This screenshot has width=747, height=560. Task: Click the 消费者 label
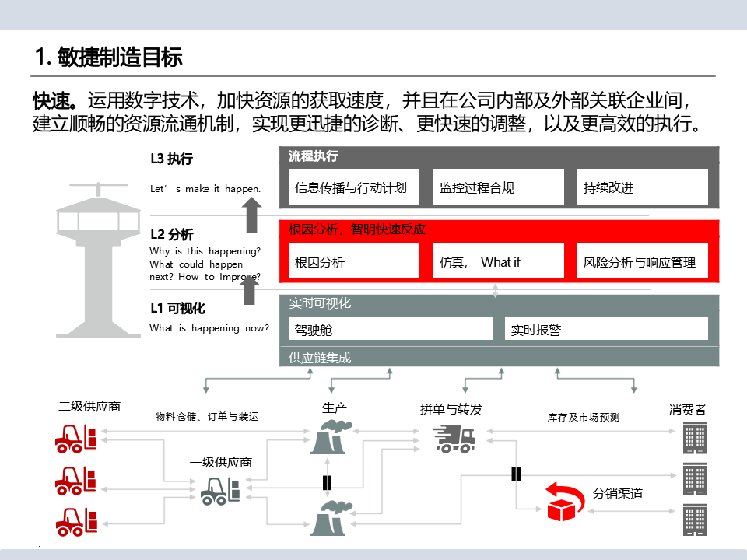(x=687, y=409)
